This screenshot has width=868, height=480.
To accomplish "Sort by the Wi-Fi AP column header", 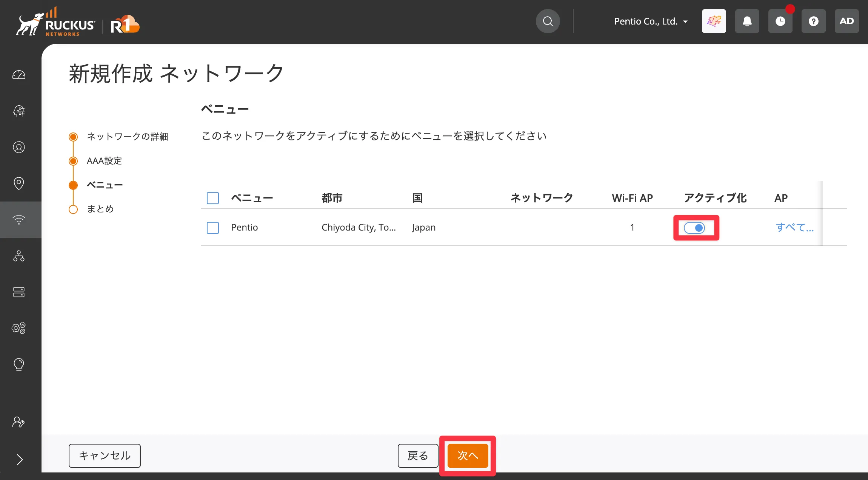I will pyautogui.click(x=633, y=198).
